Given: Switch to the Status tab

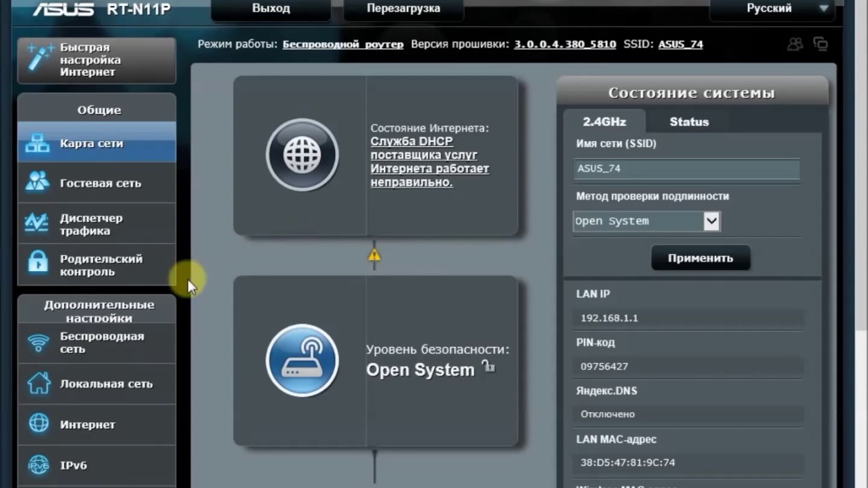Looking at the screenshot, I should click(689, 122).
